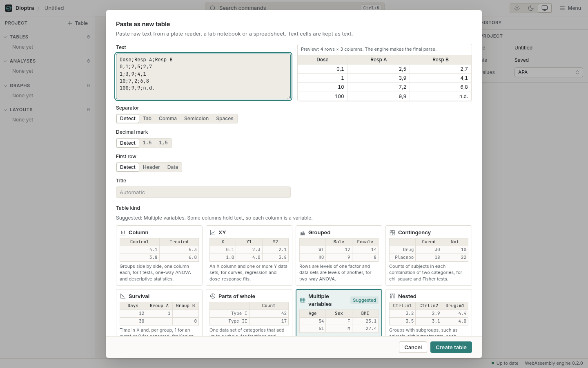Open the Search commands box
The width and height of the screenshot is (588, 368).
tap(295, 8)
